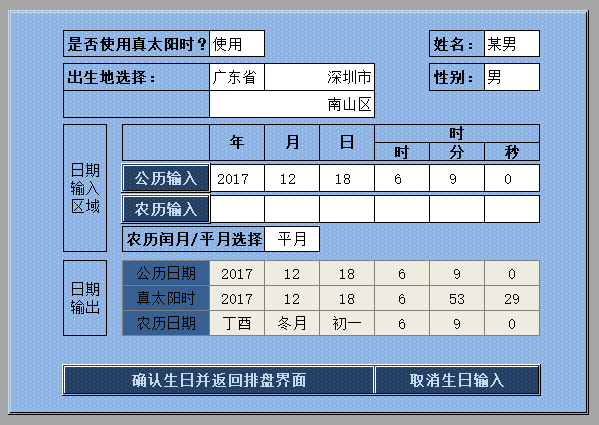Click the 年 column header
Viewport: 599px width, 425px height.
[237, 142]
